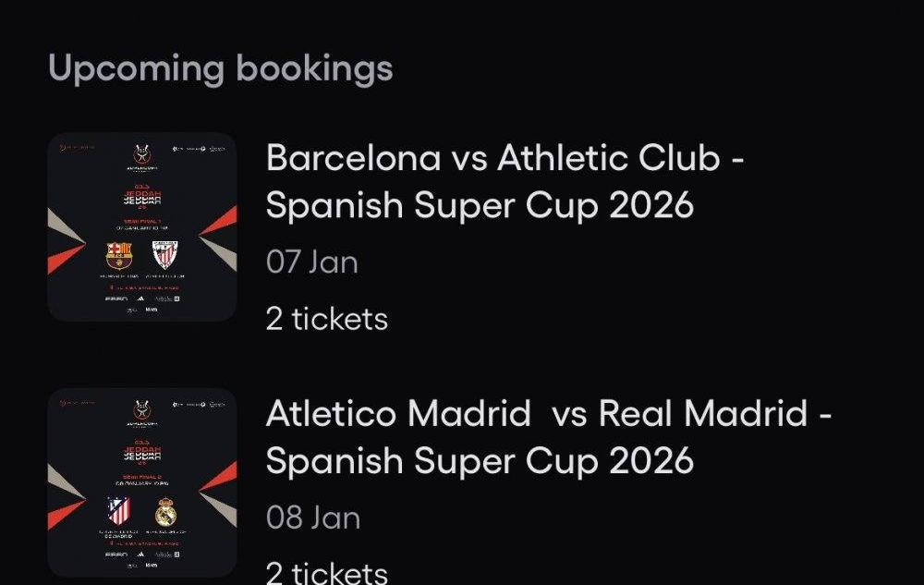Click Super Cup logo atop Atletico poster

tap(141, 409)
